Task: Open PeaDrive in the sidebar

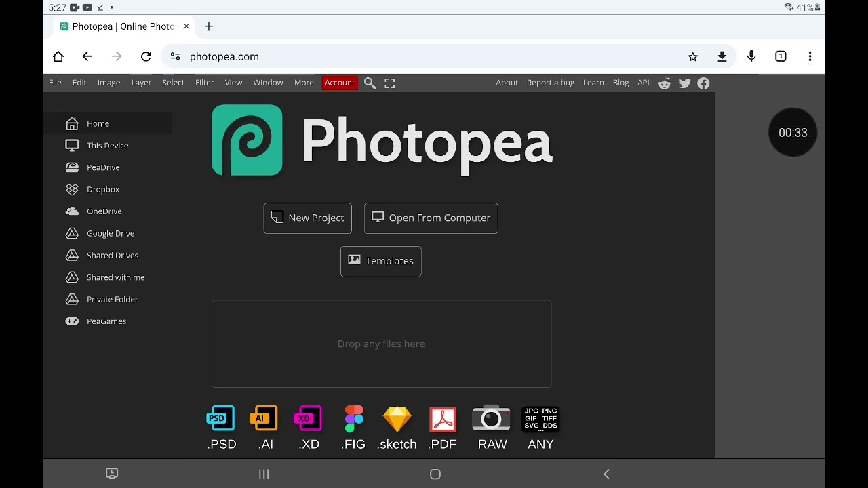Action: [108, 167]
